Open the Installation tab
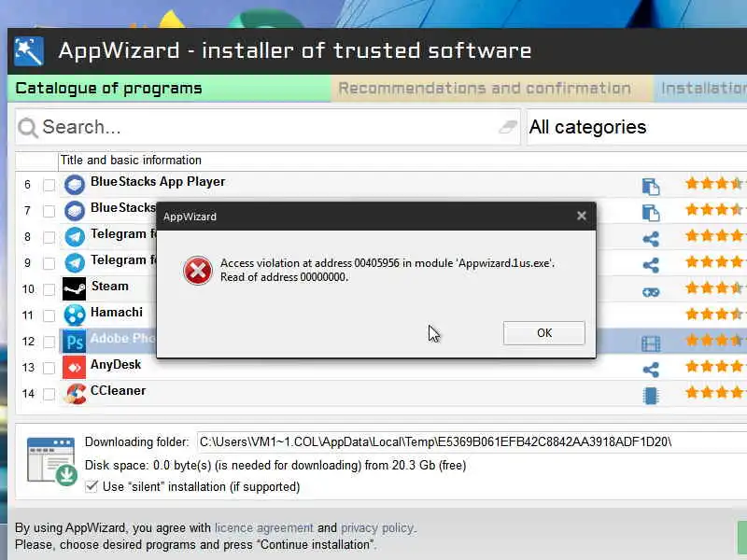The width and height of the screenshot is (747, 560). (x=700, y=89)
